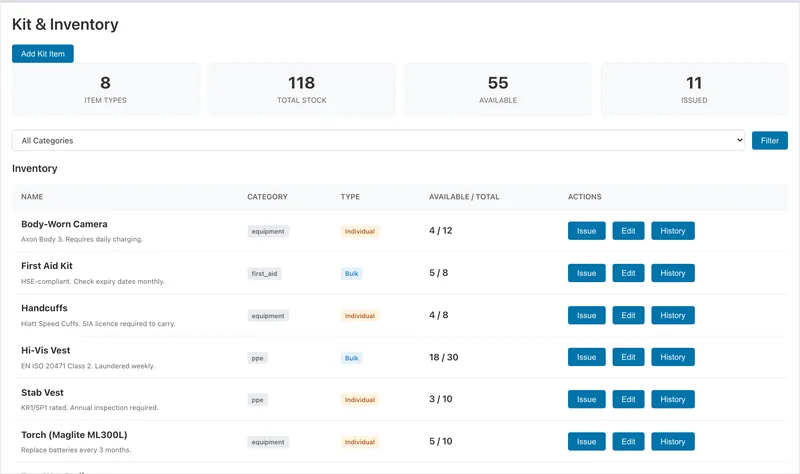Click the Category column header
Screen dimensions: 800x474
[267, 196]
